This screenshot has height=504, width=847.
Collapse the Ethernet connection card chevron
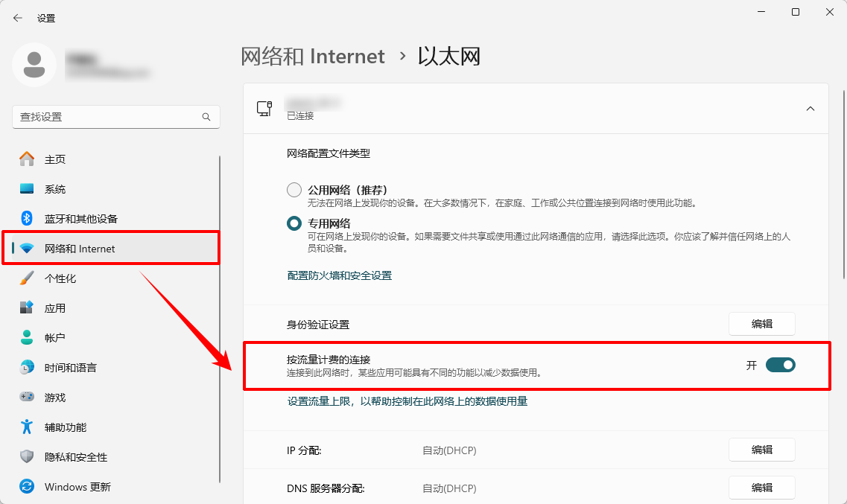point(810,109)
